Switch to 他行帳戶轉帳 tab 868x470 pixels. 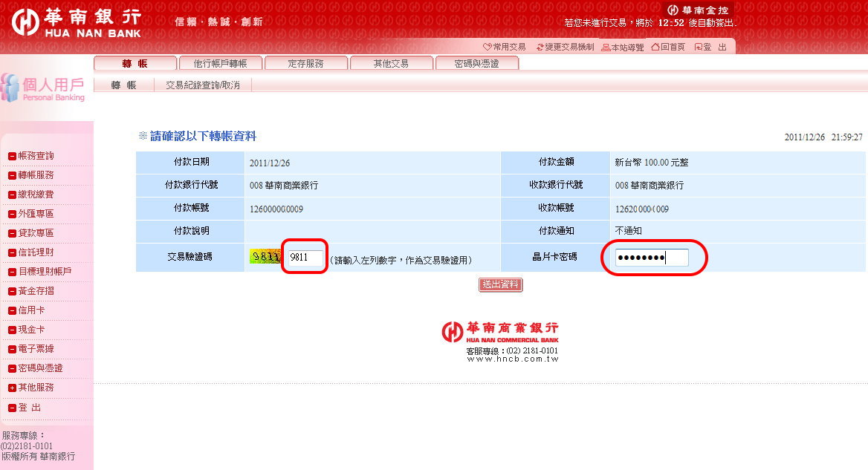pos(220,63)
